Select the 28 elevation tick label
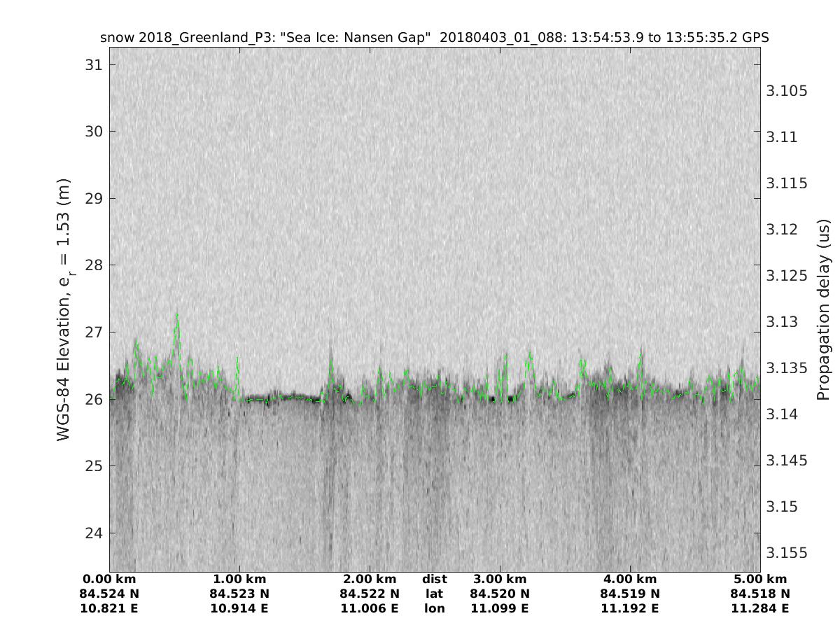The width and height of the screenshot is (840, 630). pyautogui.click(x=92, y=265)
